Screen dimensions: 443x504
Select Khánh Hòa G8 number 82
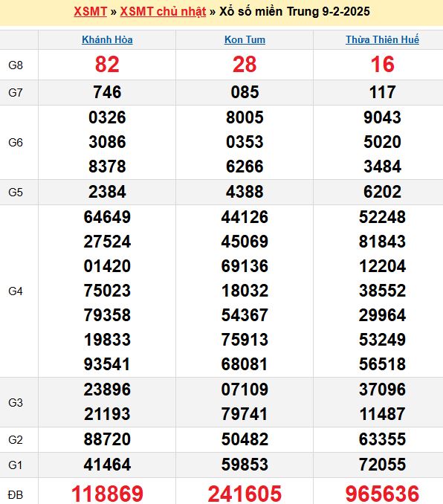click(107, 64)
